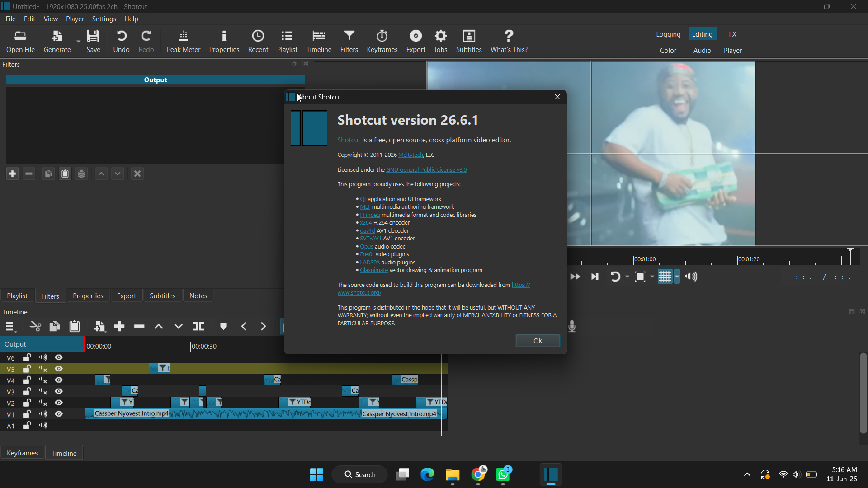Open the Keyframes panel from toolbar

click(382, 42)
